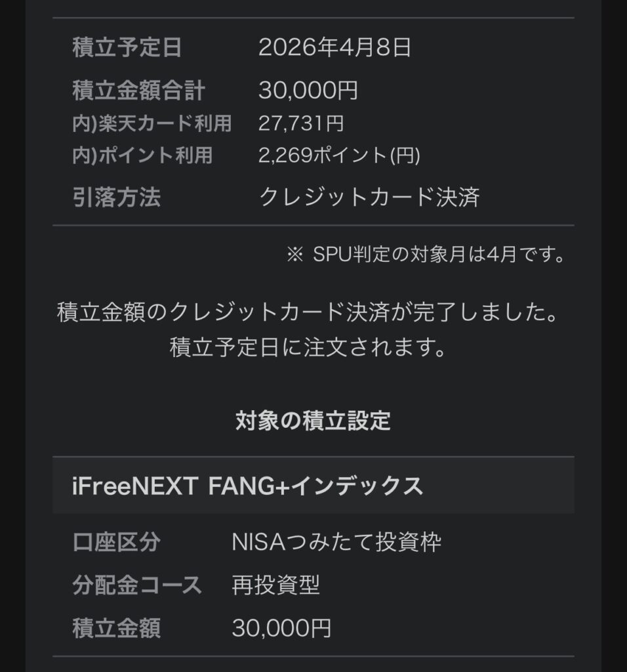
Task: Click the クレジットカード決済が完了しました message
Action: (x=308, y=313)
